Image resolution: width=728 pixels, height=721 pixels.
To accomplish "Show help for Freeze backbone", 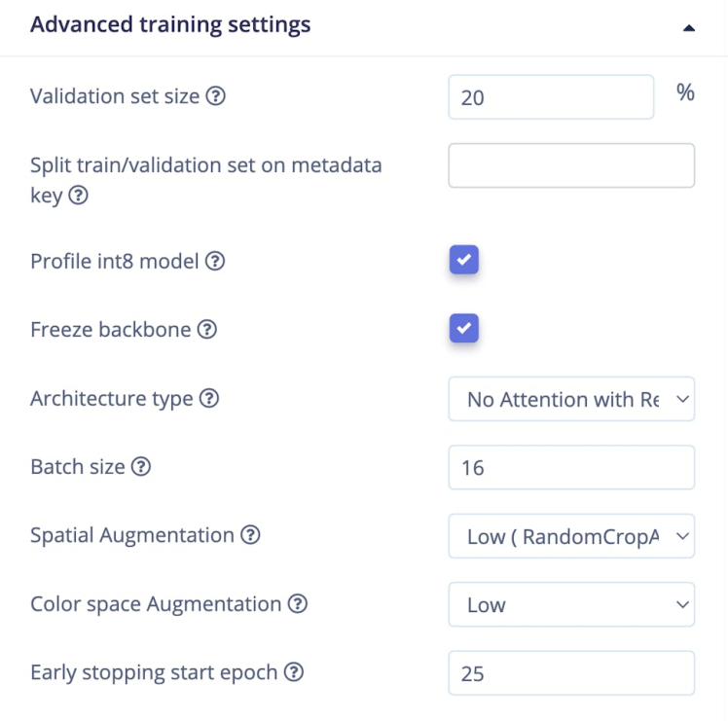I will (206, 330).
